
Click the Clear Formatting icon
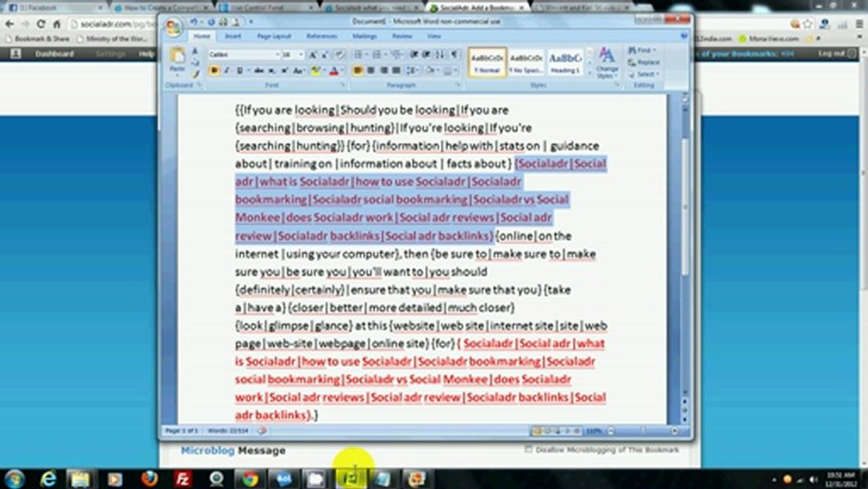pyautogui.click(x=339, y=54)
